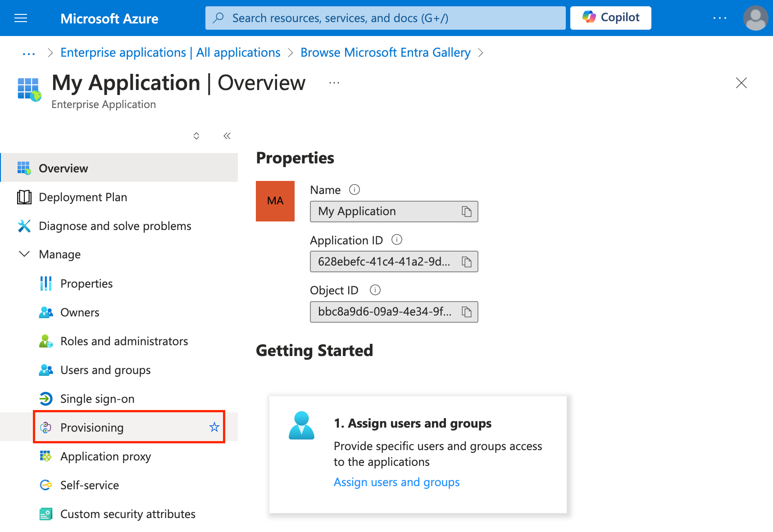773x532 pixels.
Task: Click the Application proxy icon
Action: tap(46, 456)
